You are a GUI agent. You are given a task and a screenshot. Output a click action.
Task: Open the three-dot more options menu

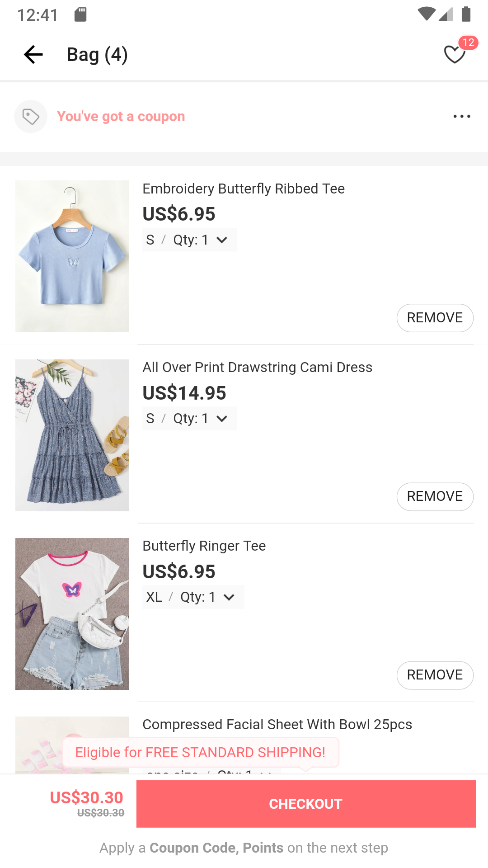point(461,117)
